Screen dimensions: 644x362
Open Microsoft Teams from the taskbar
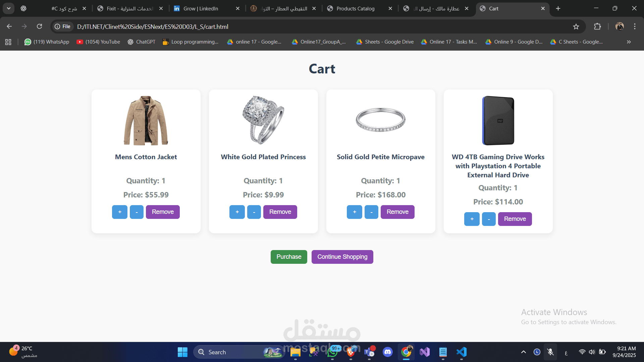pos(369,352)
